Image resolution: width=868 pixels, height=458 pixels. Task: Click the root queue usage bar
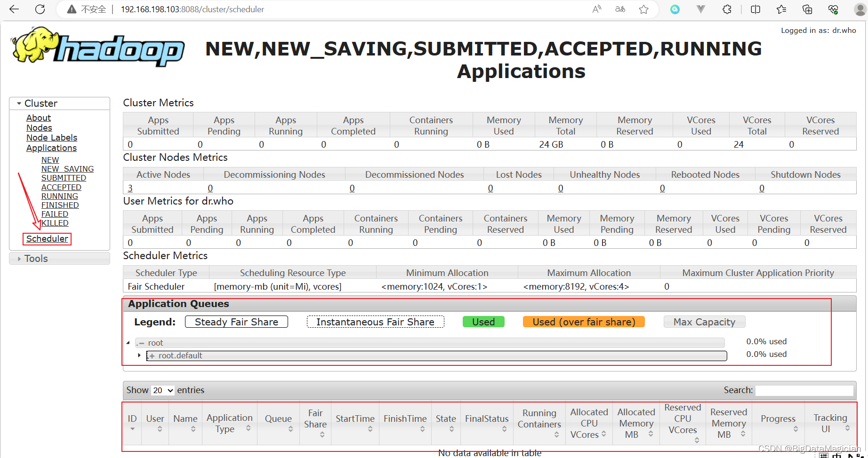pos(430,343)
